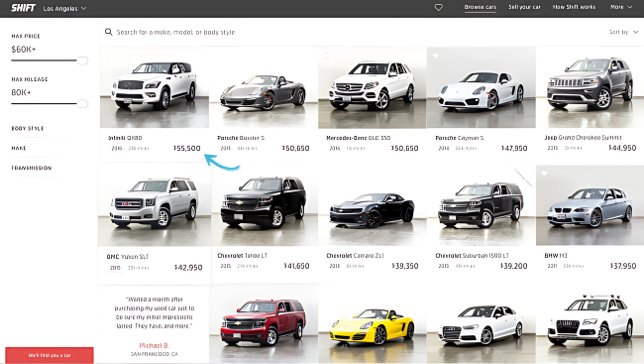
Task: Open the Mercedes-Benz GLE 350 photo
Action: click(373, 87)
